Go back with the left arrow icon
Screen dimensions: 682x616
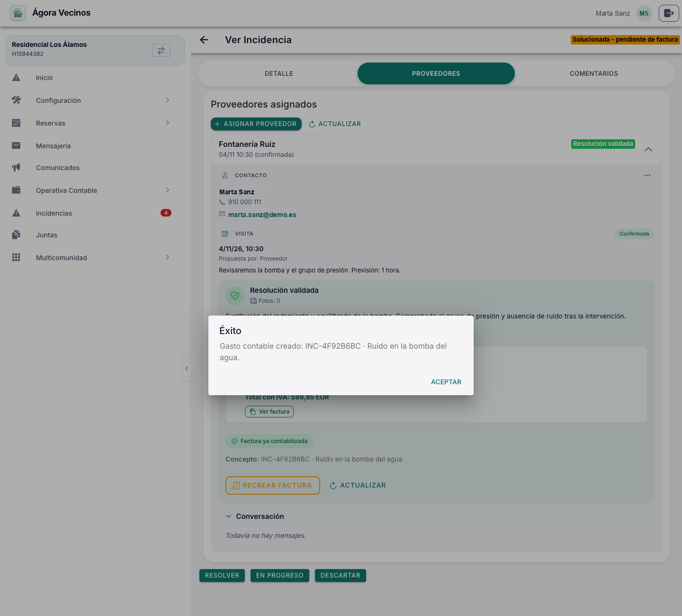204,40
